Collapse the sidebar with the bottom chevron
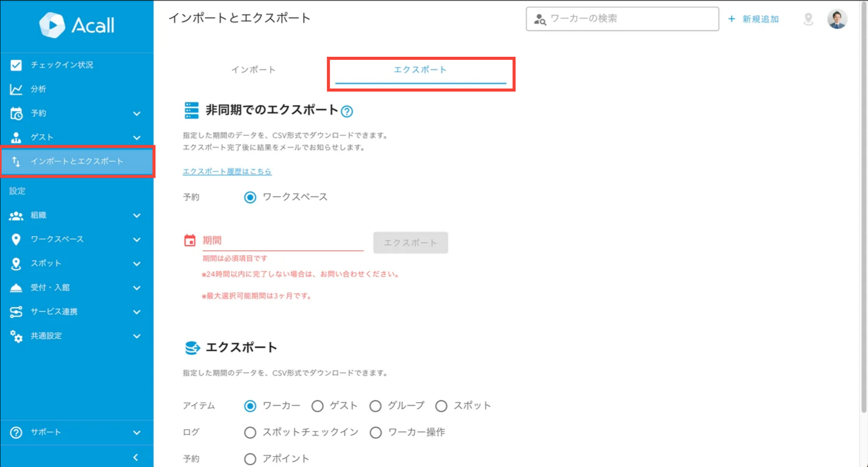The height and width of the screenshot is (467, 868). pos(135,457)
